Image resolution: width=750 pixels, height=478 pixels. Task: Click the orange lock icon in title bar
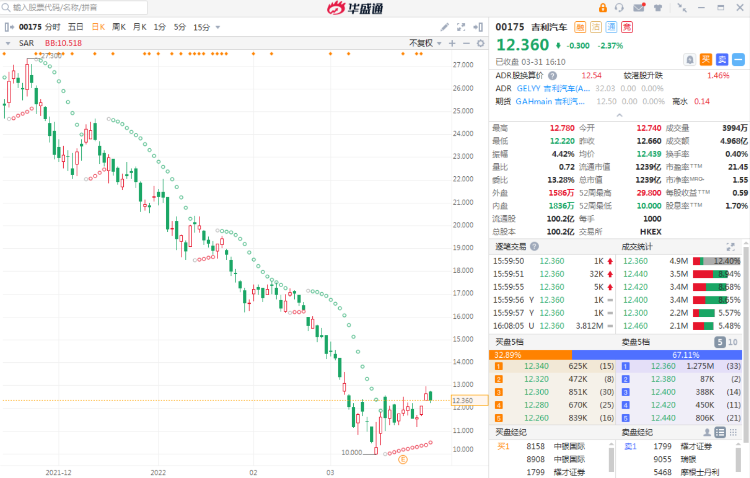pyautogui.click(x=603, y=8)
